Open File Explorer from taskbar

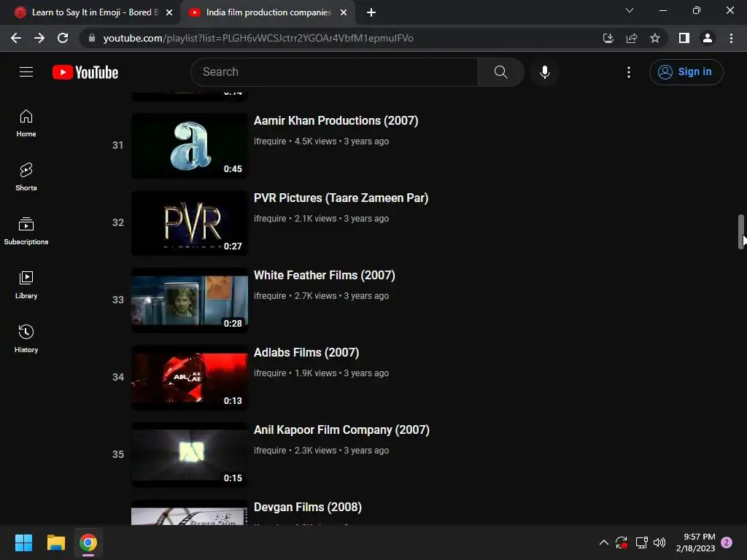click(55, 542)
